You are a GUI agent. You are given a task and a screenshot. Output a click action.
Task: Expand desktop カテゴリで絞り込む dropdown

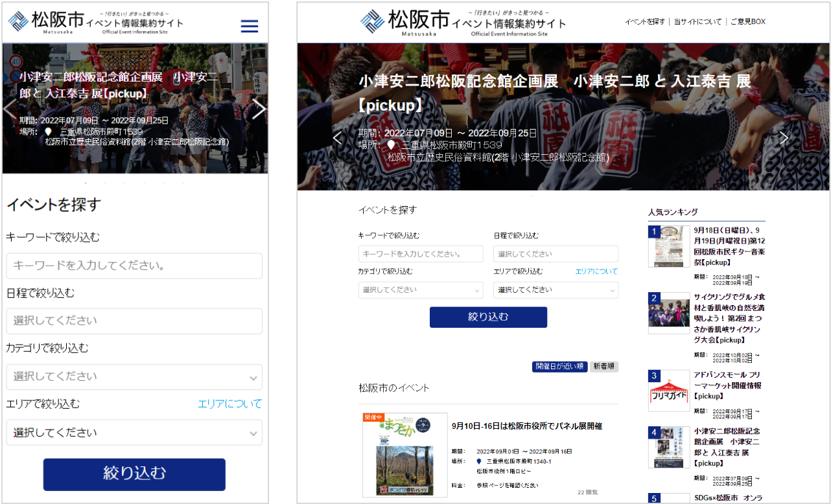click(421, 290)
